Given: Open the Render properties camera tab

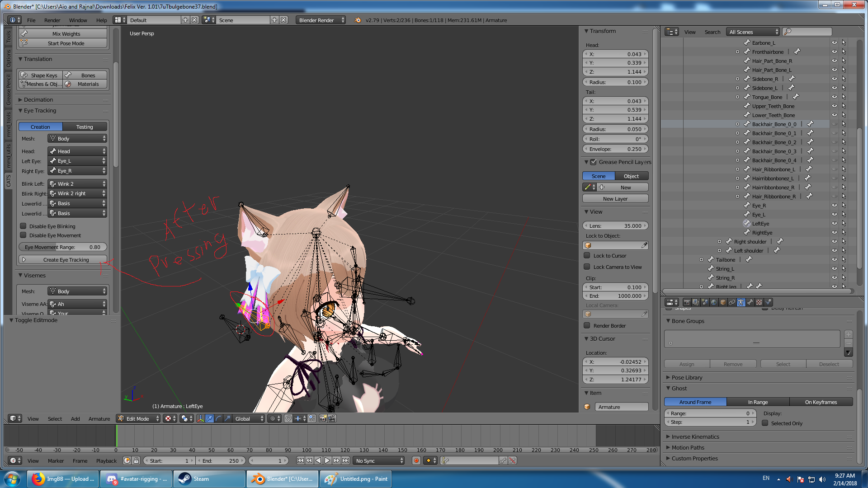Looking at the screenshot, I should (x=687, y=302).
